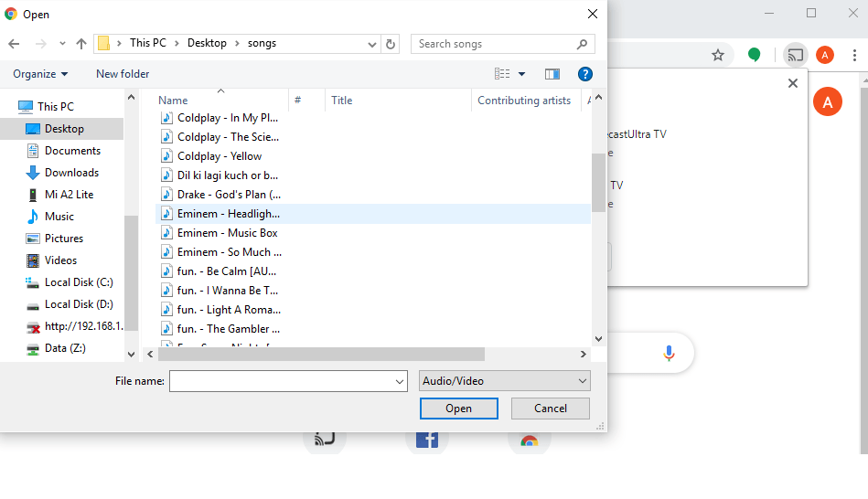The height and width of the screenshot is (499, 868).
Task: Open help with the question mark icon
Action: [x=585, y=74]
